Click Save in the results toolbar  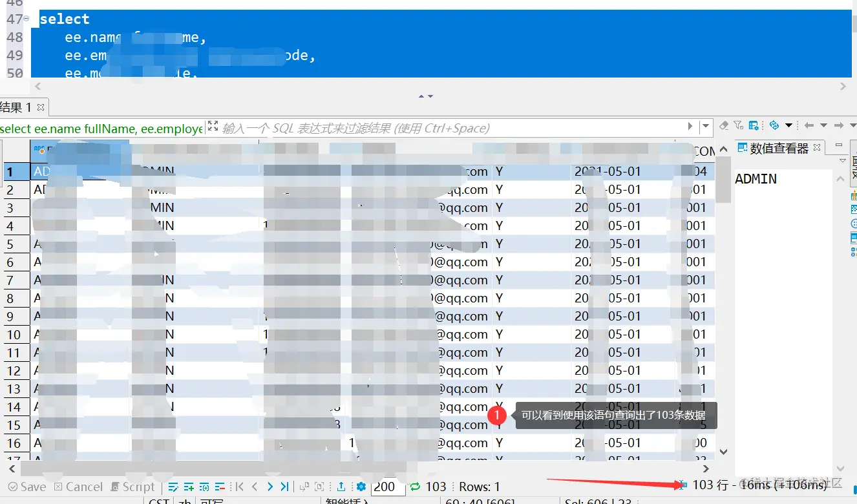26,487
